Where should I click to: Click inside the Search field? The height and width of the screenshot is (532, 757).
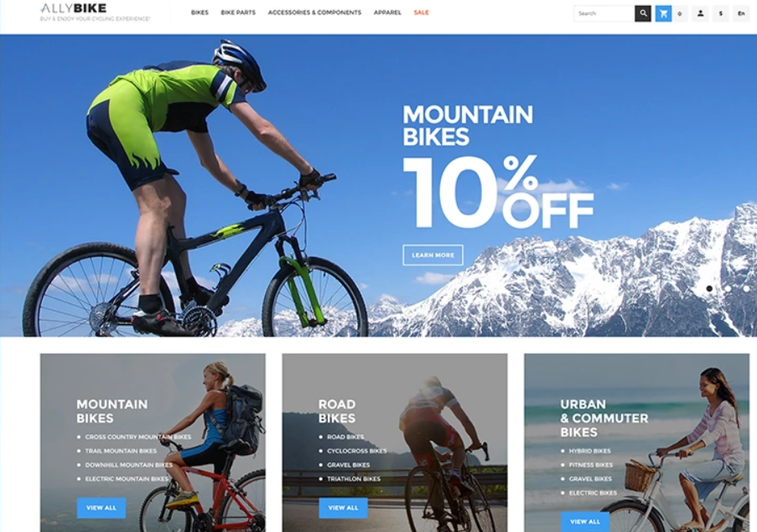point(604,13)
